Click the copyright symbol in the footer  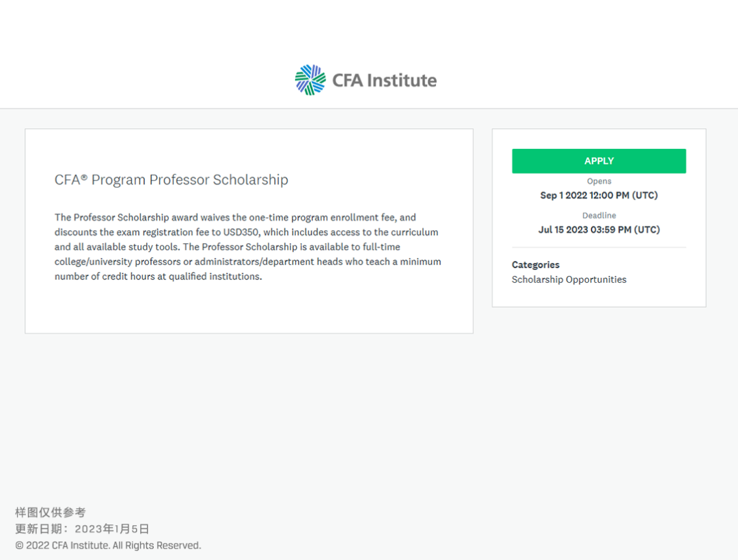[x=19, y=546]
